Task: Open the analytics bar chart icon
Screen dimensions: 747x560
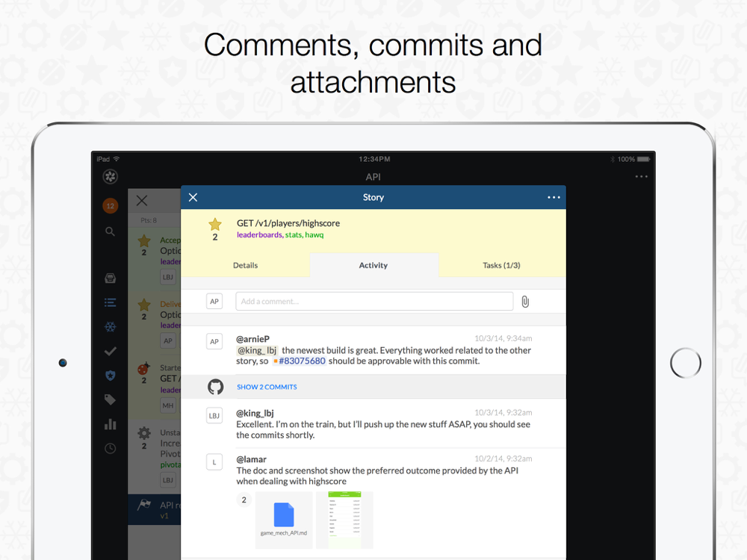Action: 110,424
